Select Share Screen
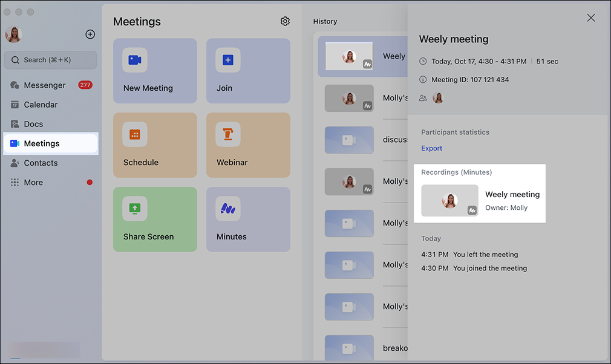Screen dimensions: 611x364 pos(155,219)
